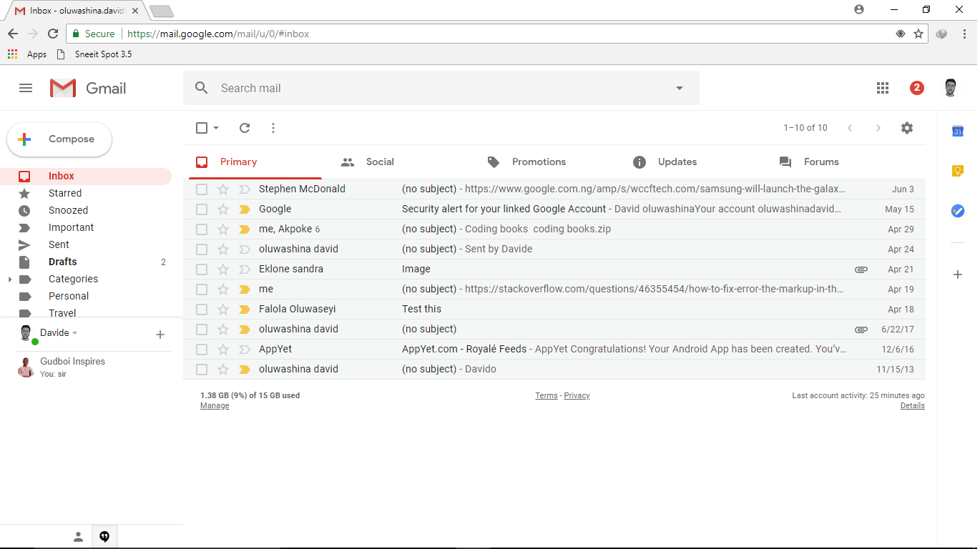Bookmark this page with the star icon

coord(918,34)
